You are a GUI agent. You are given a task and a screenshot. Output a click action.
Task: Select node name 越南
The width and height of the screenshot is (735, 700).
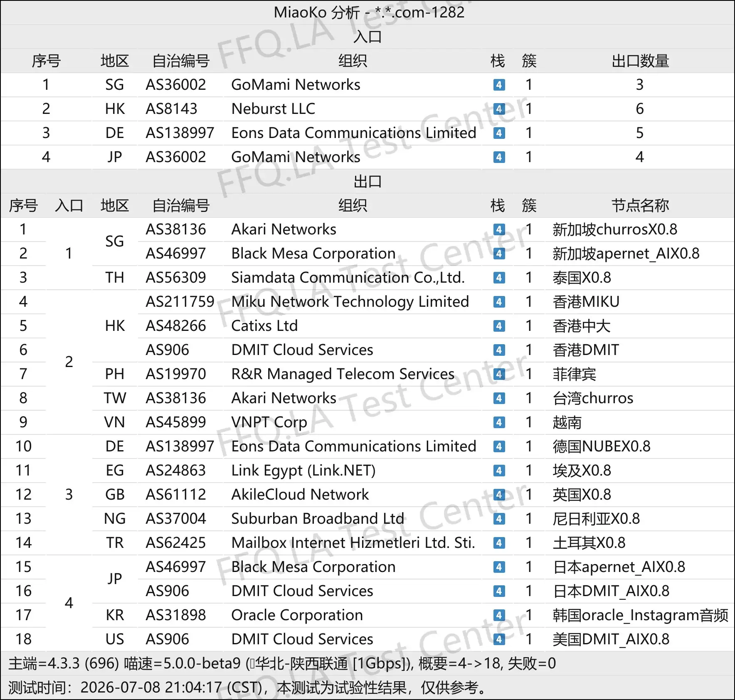[567, 422]
